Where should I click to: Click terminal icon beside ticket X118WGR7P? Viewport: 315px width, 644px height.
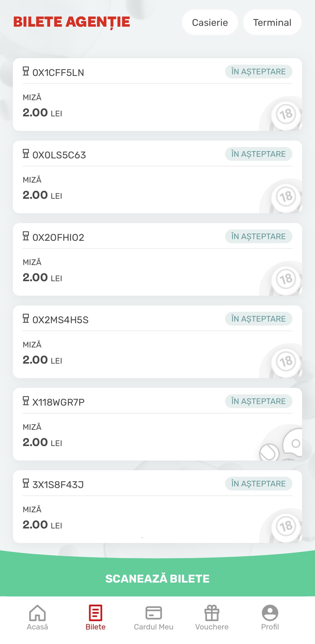tap(26, 401)
